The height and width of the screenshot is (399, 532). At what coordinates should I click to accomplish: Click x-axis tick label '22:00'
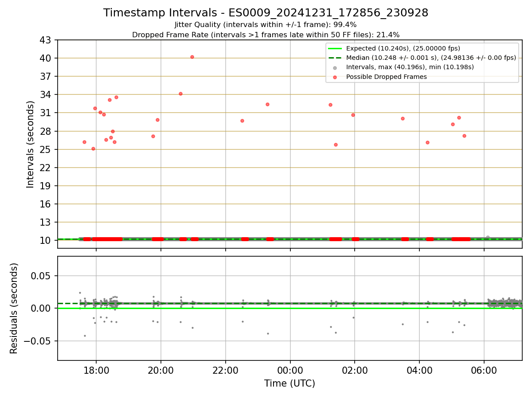pos(226,370)
